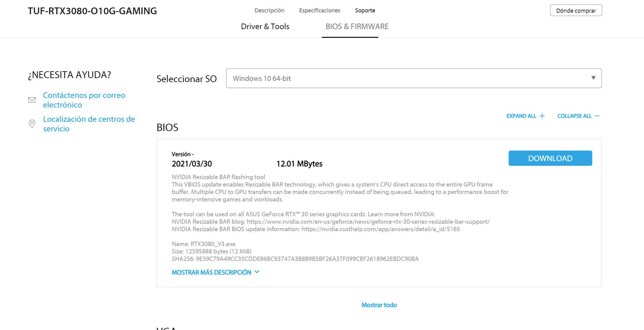The height and width of the screenshot is (330, 644).
Task: Click the NVIDIA Resizable BAR blog URL line
Action: (x=331, y=222)
